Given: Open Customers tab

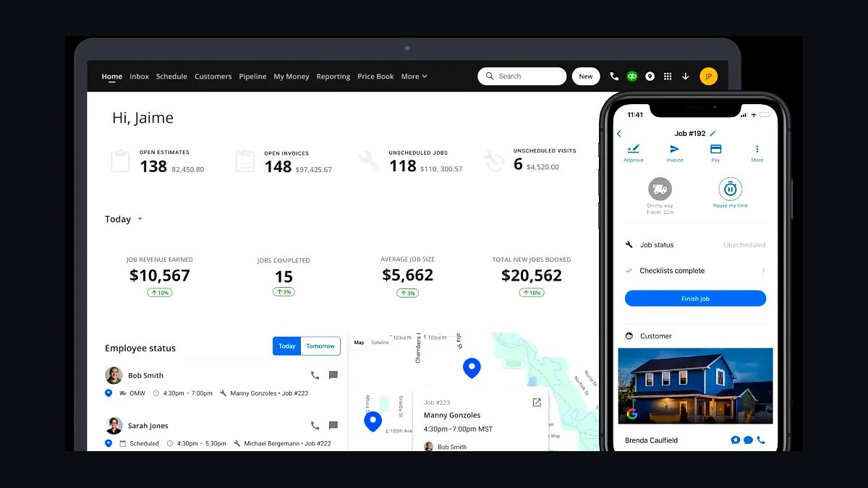Looking at the screenshot, I should [213, 76].
